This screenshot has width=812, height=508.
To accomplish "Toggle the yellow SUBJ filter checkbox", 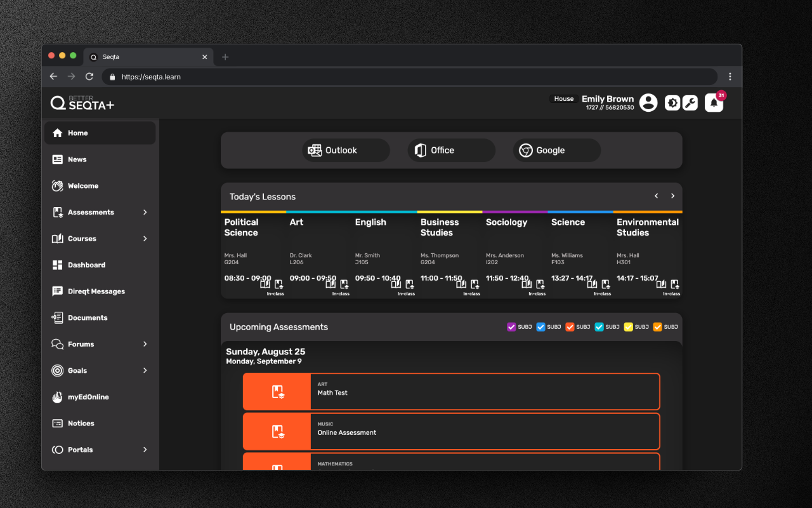I will (628, 327).
